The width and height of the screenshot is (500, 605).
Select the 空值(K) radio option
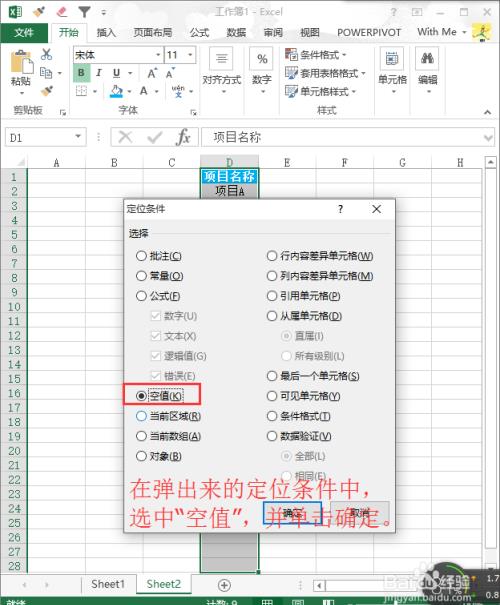pos(159,395)
